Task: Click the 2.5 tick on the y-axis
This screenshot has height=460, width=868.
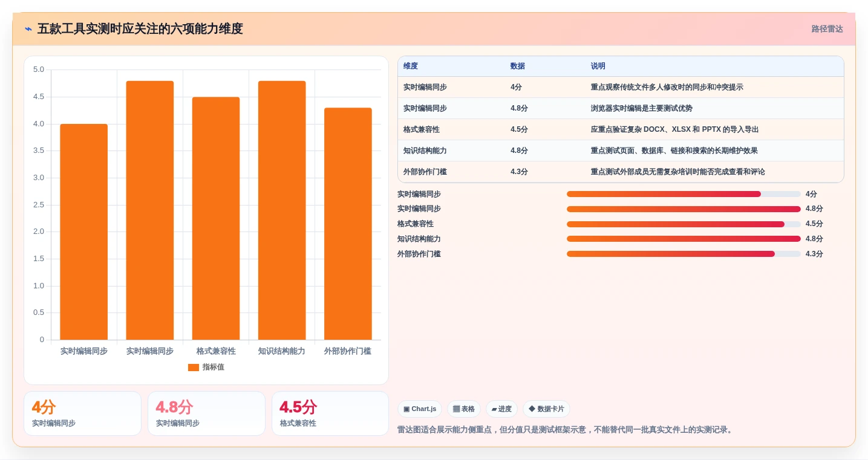Action: [39, 205]
